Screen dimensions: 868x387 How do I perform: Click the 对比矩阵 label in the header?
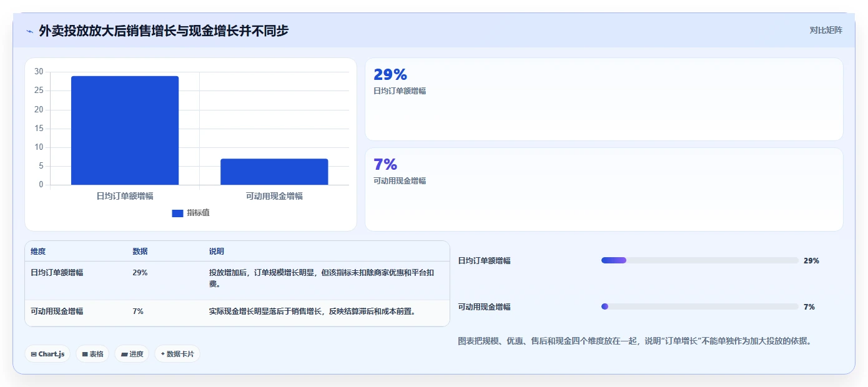(826, 30)
